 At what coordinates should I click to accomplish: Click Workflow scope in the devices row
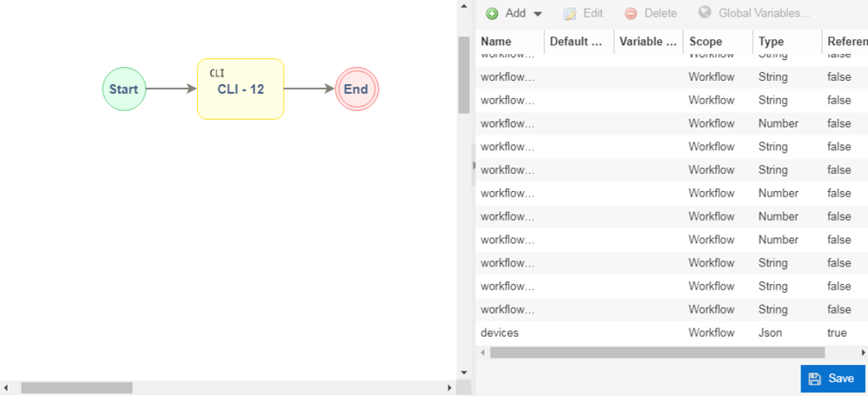pyautogui.click(x=712, y=333)
